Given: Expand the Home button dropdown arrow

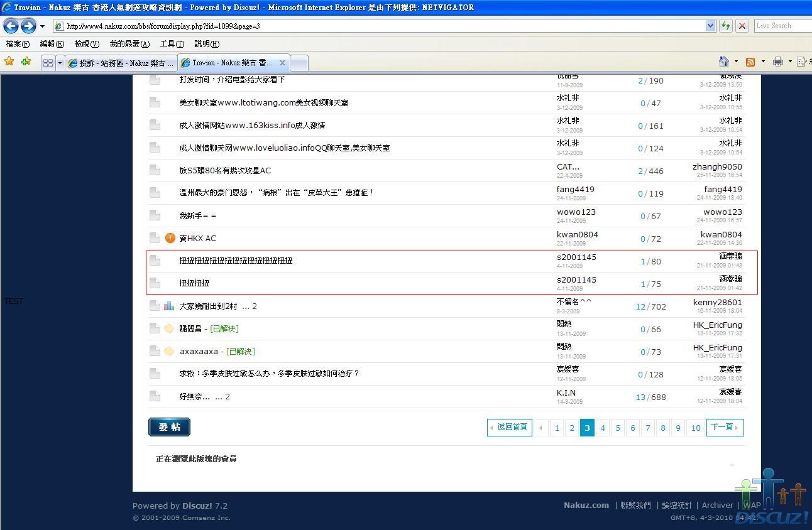Looking at the screenshot, I should pos(736,62).
